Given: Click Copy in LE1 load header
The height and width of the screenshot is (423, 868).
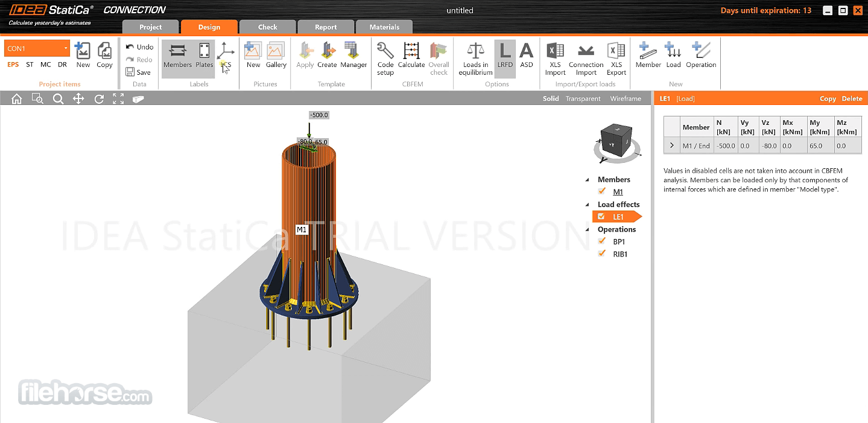Looking at the screenshot, I should tap(828, 98).
